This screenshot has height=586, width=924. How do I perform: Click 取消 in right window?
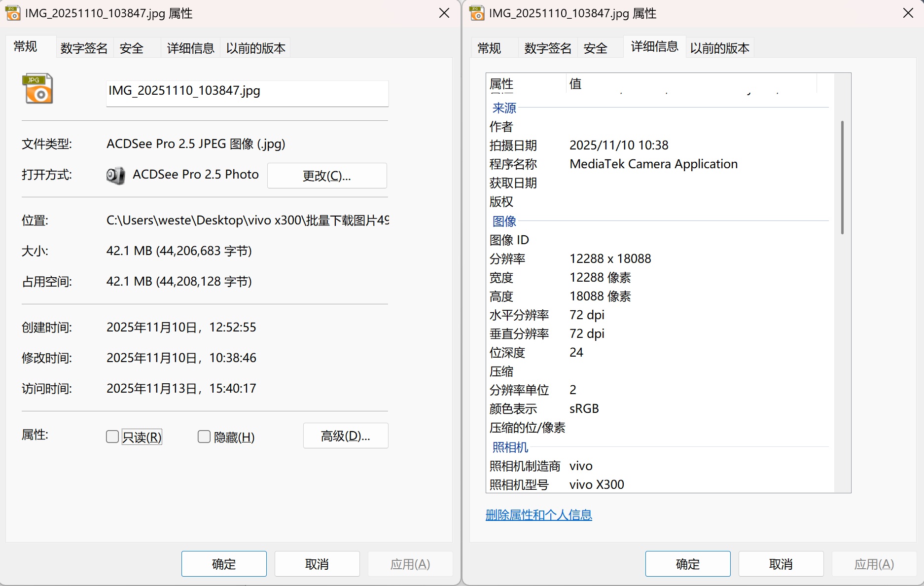click(x=781, y=564)
